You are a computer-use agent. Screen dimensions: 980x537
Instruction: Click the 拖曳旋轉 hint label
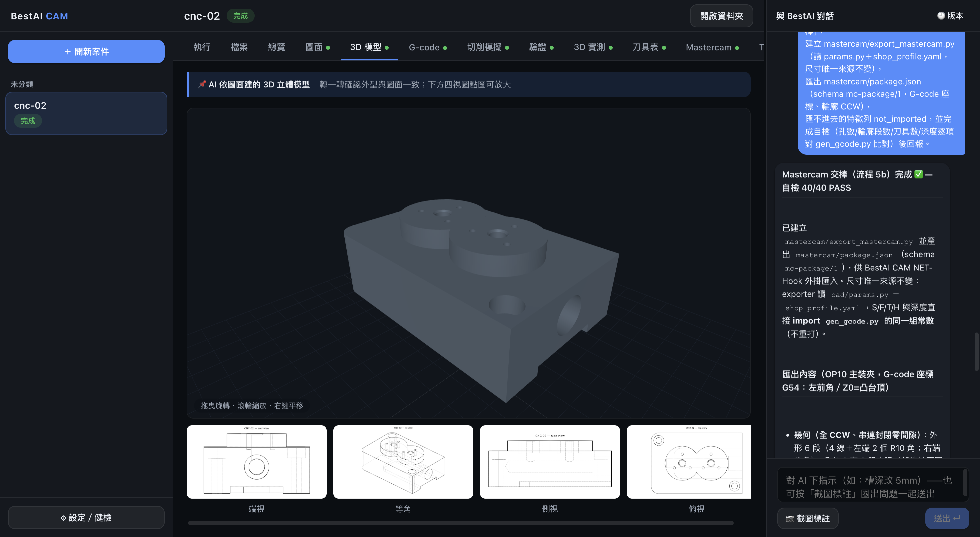[x=252, y=405]
